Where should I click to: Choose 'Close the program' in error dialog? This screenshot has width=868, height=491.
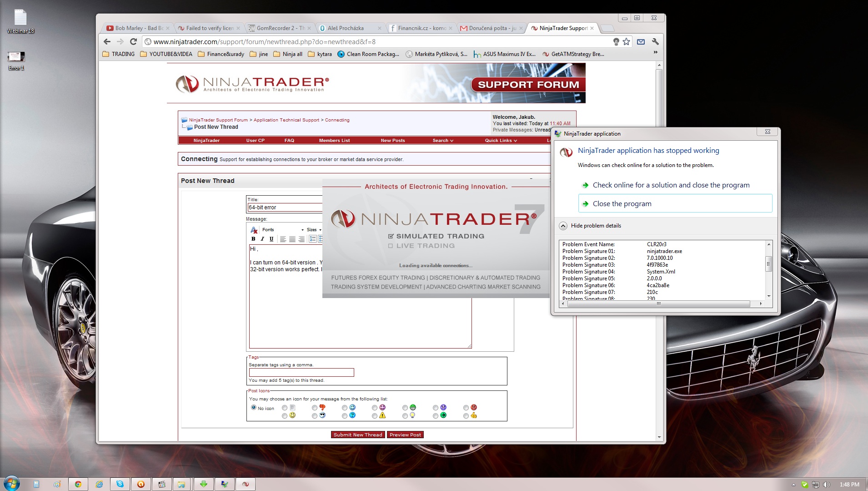coord(675,203)
